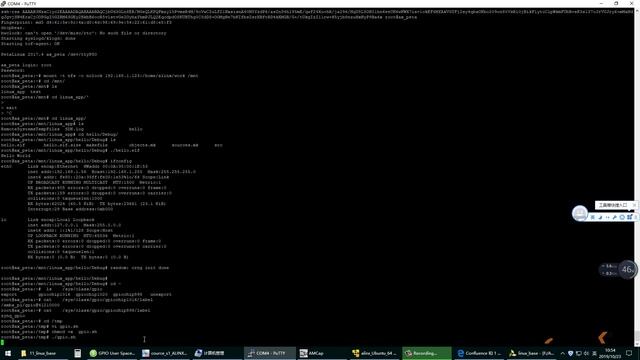This screenshot has height=360, width=640.
Task: Show hidden system tray icons
Action: coord(562,353)
